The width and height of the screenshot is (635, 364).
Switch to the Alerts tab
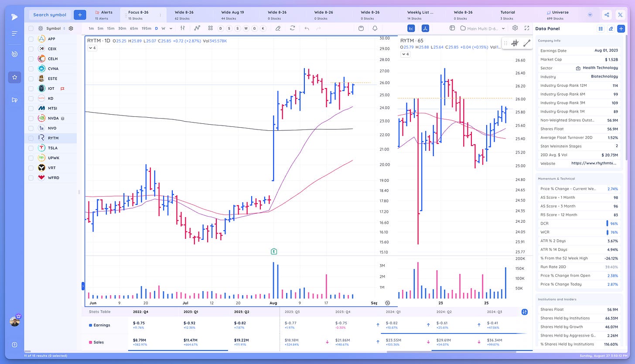[x=104, y=15]
